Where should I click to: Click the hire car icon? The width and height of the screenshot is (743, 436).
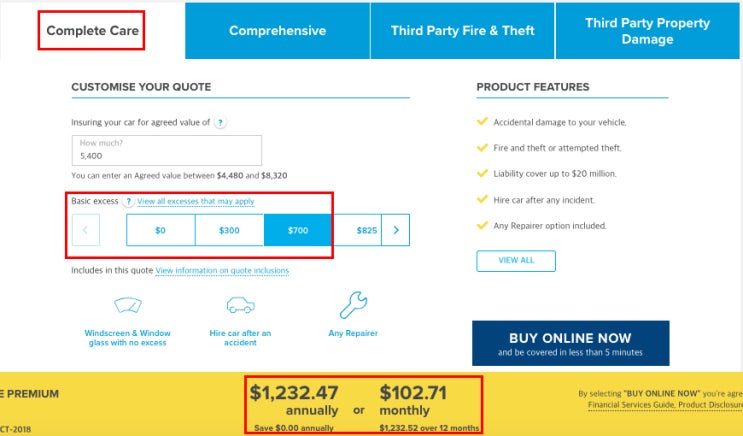(241, 305)
